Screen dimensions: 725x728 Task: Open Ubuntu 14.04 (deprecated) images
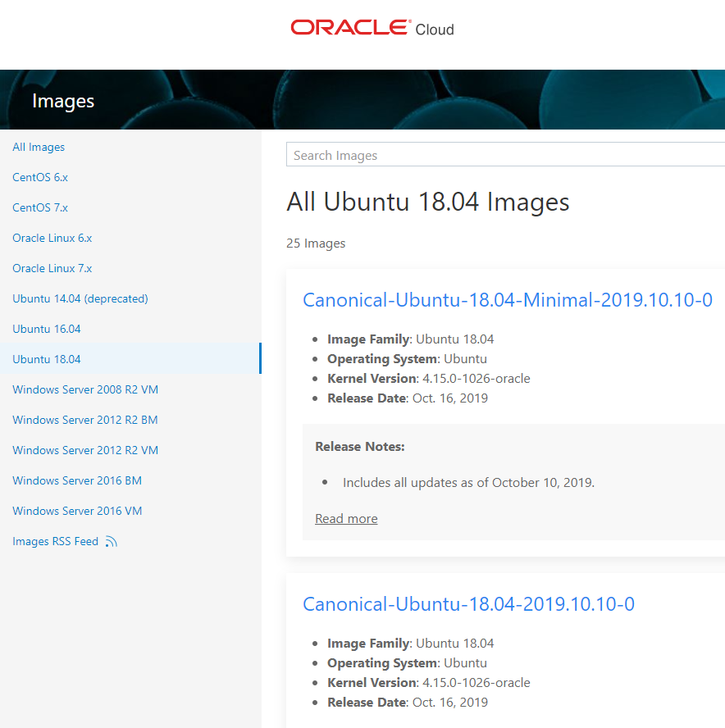(x=80, y=298)
